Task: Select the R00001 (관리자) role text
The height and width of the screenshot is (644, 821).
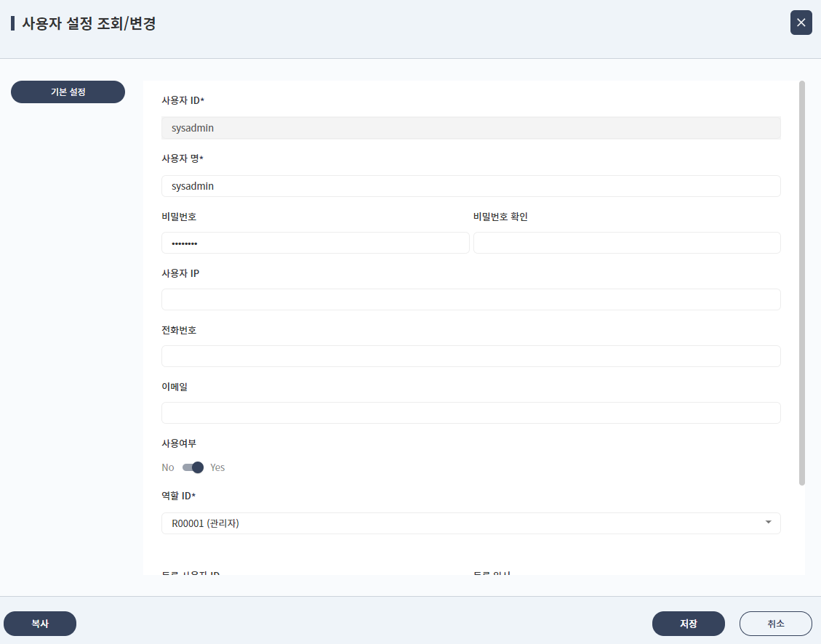Action: coord(204,523)
